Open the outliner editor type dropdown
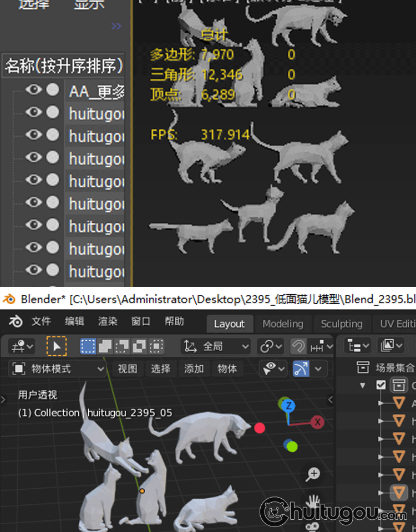The height and width of the screenshot is (532, 416). [358, 346]
